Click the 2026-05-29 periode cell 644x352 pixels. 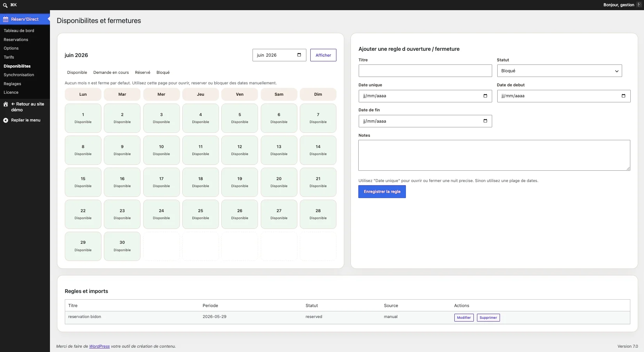pos(214,317)
